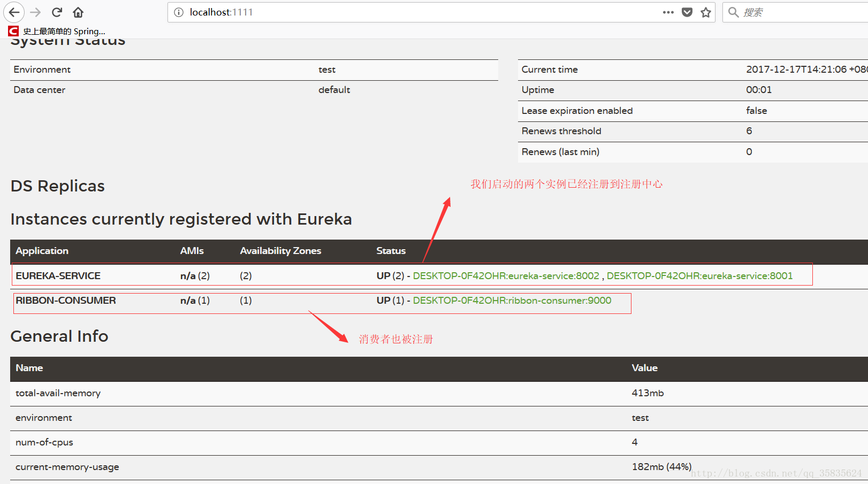Viewport: 868px width, 484px height.
Task: Click Lease expiration enabled label
Action: click(x=577, y=111)
